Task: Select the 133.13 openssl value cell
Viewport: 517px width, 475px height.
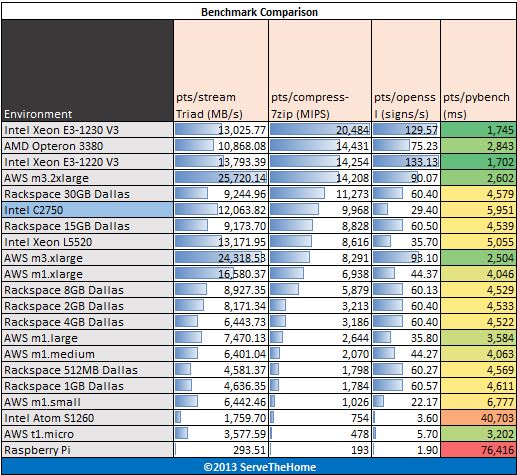Action: pos(406,162)
